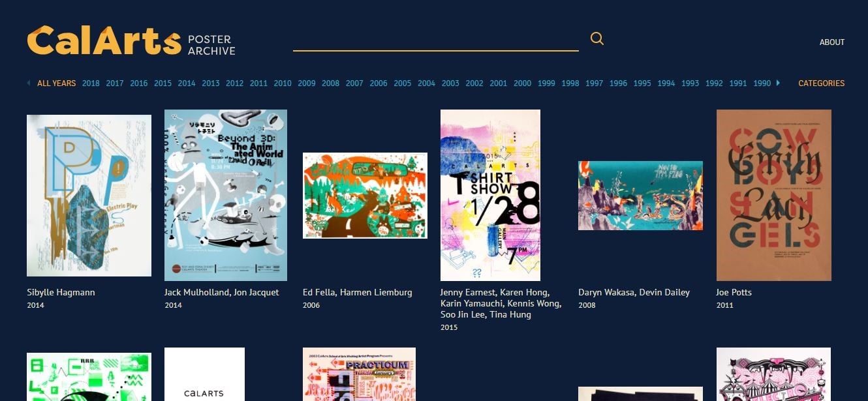Choose year 2007 in the year bar

point(354,83)
